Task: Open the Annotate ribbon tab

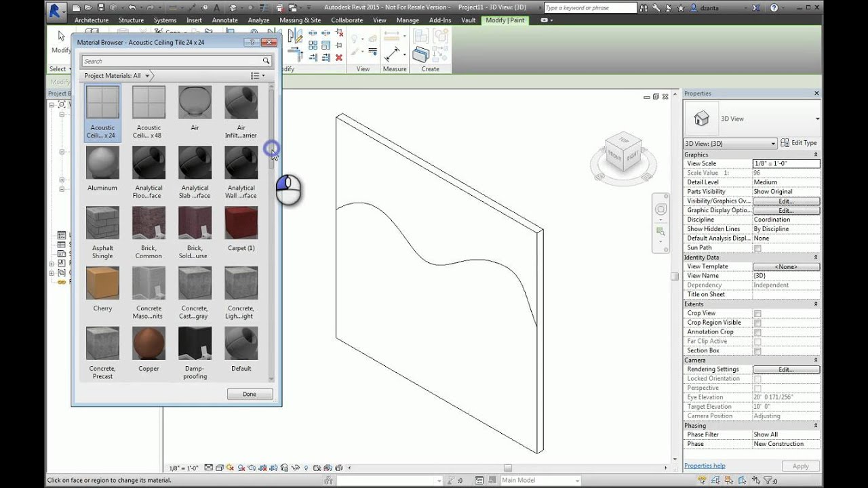Action: pos(225,20)
